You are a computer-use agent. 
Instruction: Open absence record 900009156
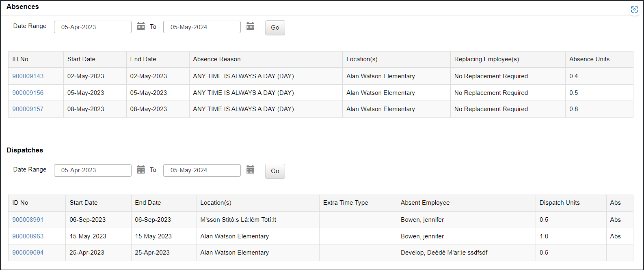click(x=28, y=93)
